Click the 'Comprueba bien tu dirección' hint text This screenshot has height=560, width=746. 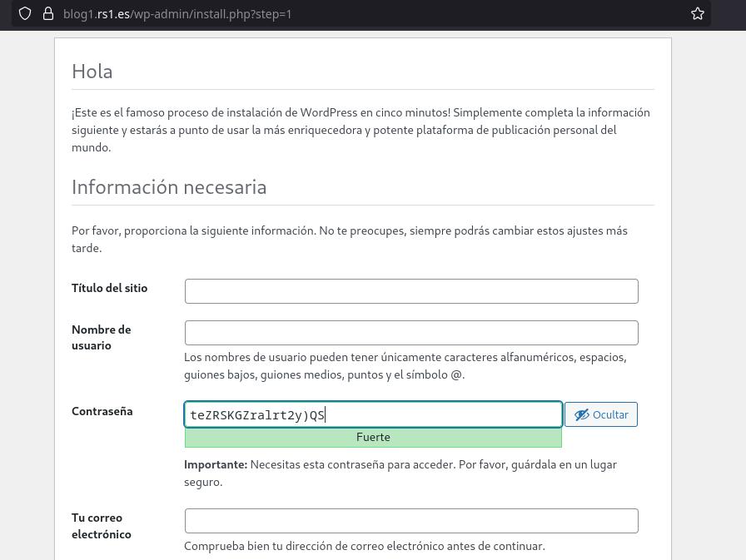[365, 546]
